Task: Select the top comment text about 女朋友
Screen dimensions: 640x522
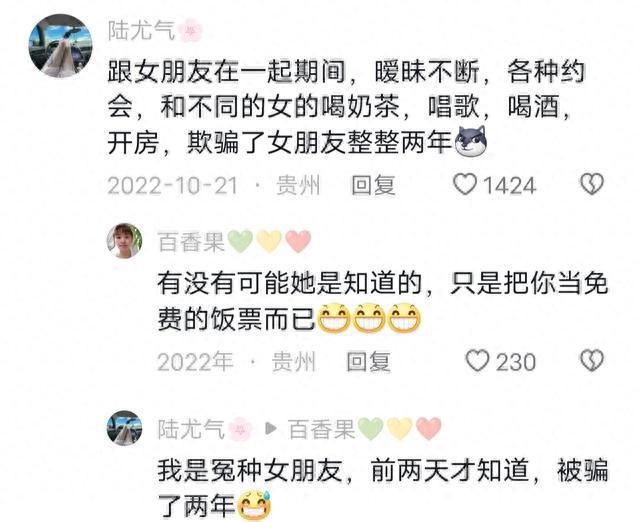Action: click(x=346, y=107)
